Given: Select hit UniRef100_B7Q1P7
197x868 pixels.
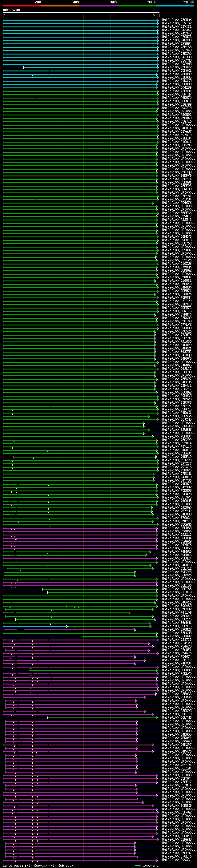Looking at the screenshot, I should click(176, 406).
